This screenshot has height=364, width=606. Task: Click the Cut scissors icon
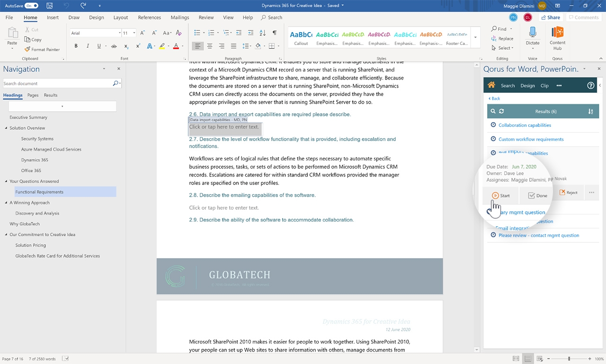tap(27, 29)
